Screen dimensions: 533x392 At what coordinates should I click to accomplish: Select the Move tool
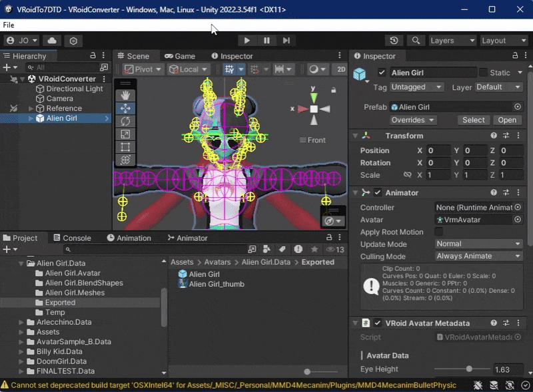125,108
